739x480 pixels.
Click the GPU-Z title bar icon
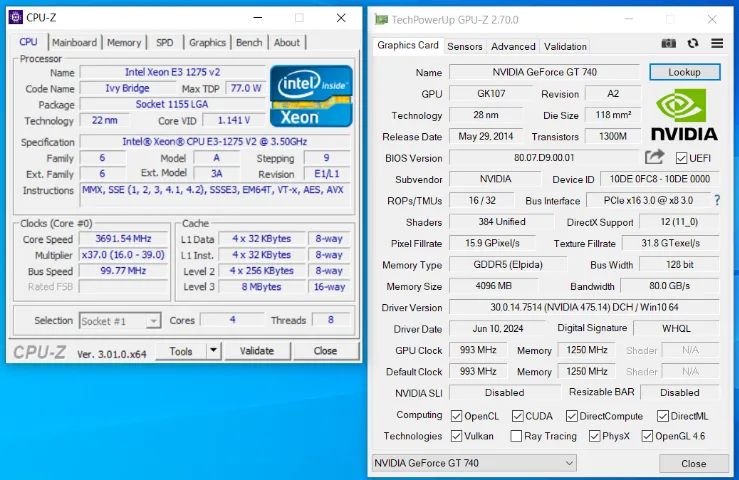(x=381, y=20)
